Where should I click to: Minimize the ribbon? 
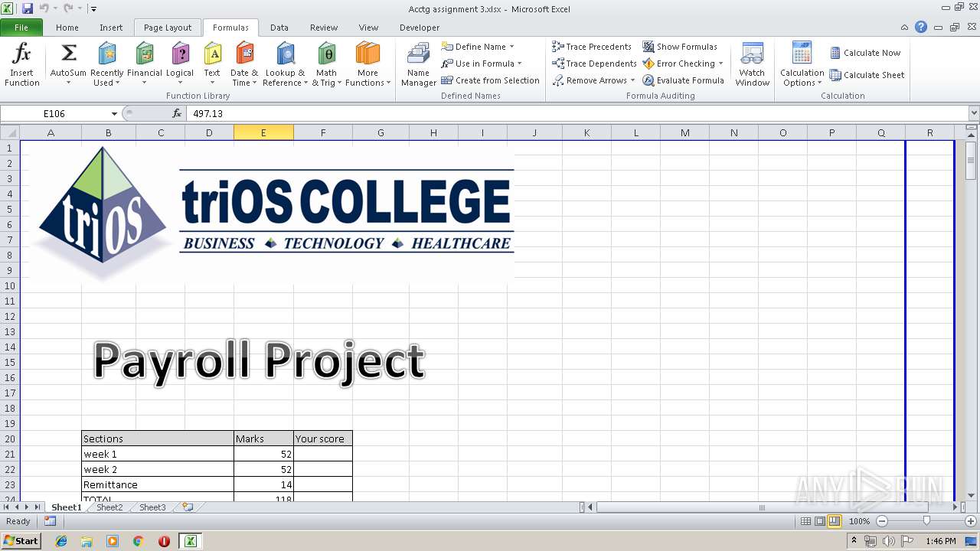(906, 27)
